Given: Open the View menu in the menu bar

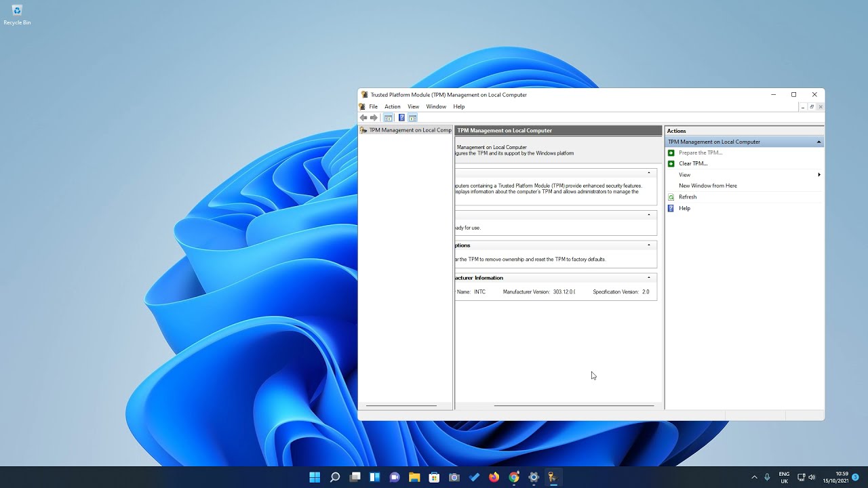Looking at the screenshot, I should tap(413, 106).
